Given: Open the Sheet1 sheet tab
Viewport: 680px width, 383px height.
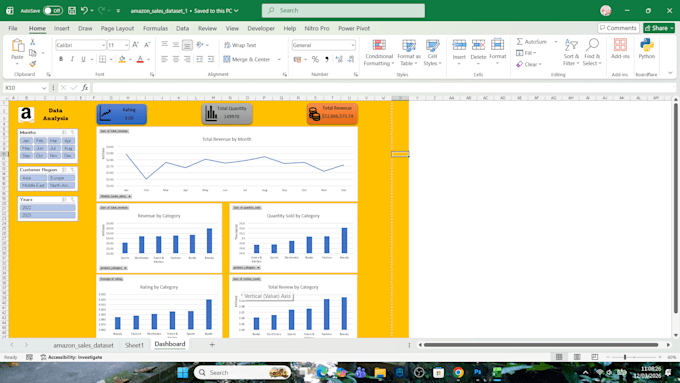Looking at the screenshot, I should point(134,345).
